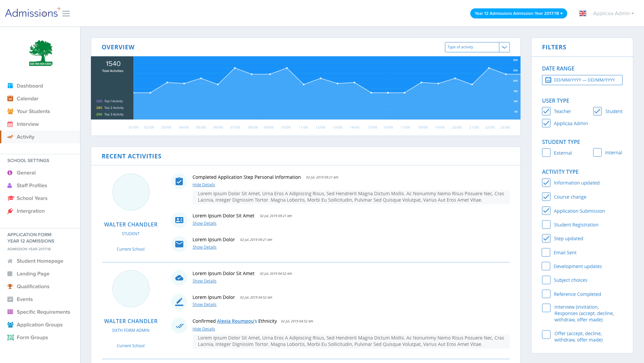This screenshot has width=644, height=363.
Task: Click the Application Groups people icon
Action: click(10, 325)
